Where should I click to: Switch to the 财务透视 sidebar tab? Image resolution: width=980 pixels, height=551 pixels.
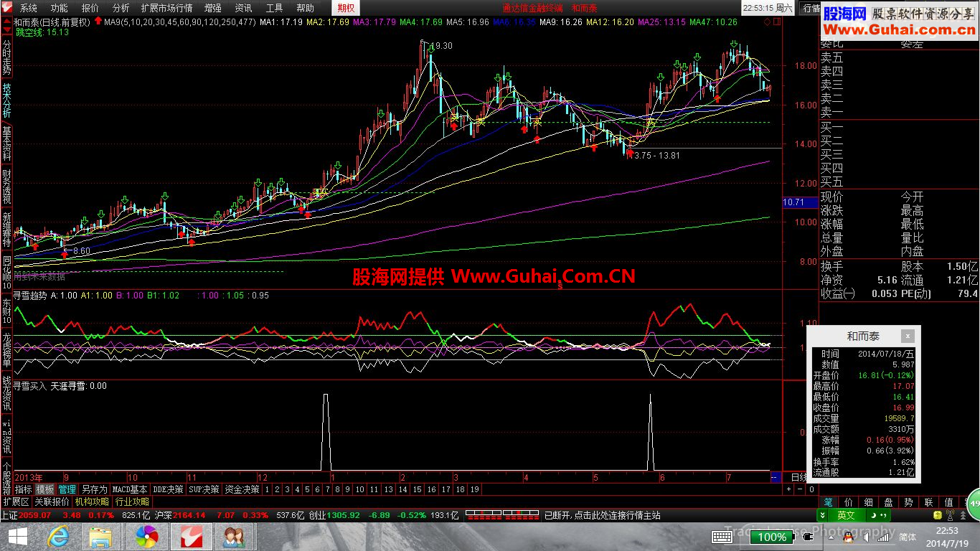(6, 187)
